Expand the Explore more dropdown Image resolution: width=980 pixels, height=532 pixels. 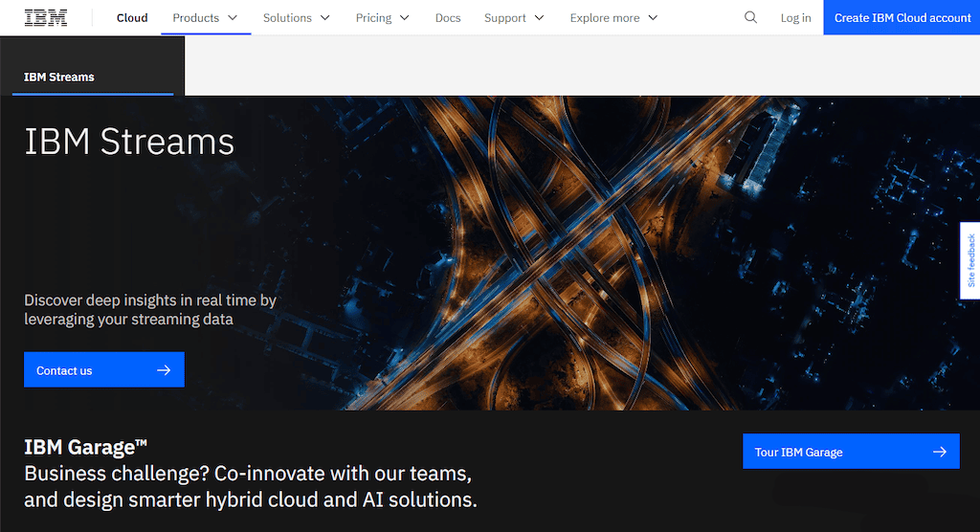613,17
